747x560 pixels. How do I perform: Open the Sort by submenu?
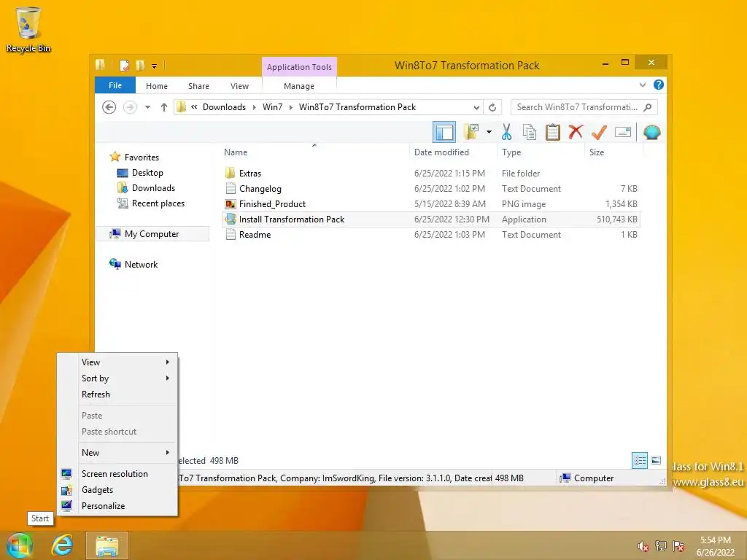[x=117, y=378]
